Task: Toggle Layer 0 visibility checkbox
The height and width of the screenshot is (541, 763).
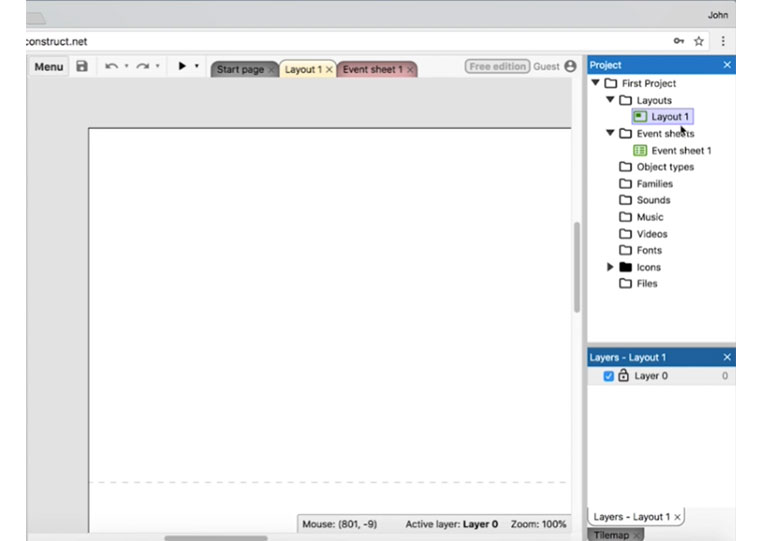Action: click(608, 376)
